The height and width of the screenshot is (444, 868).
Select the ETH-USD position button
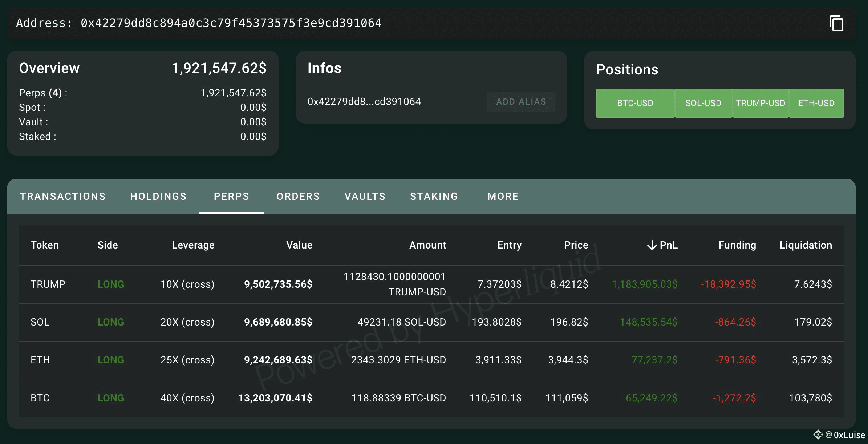point(816,103)
